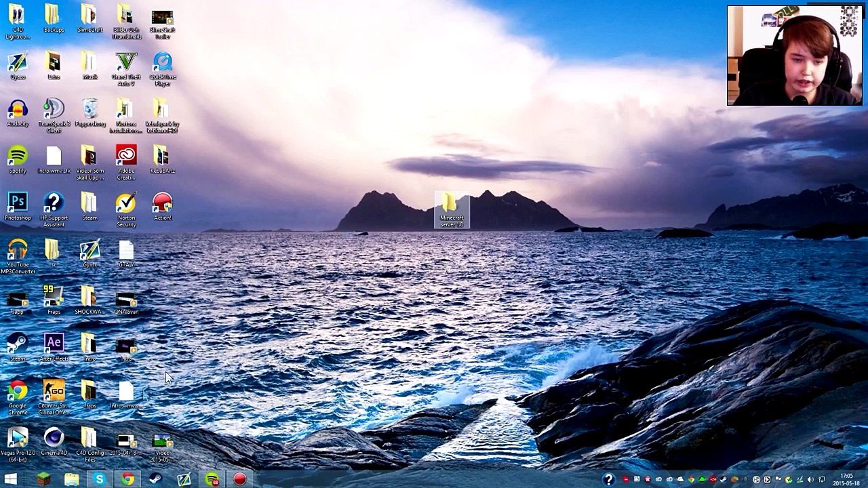Screen dimensions: 868x488
Task: Select the Slimecraft folder icon
Action: [x=90, y=19]
